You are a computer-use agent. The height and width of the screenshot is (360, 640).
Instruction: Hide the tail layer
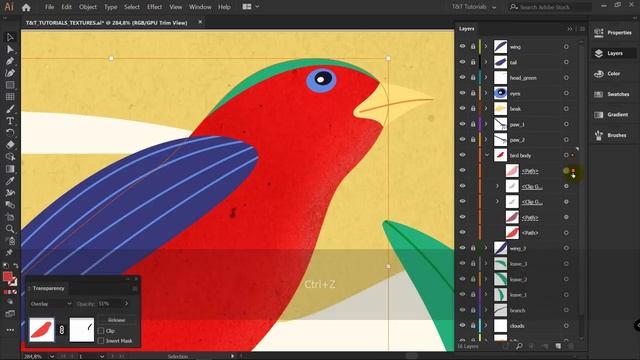462,62
